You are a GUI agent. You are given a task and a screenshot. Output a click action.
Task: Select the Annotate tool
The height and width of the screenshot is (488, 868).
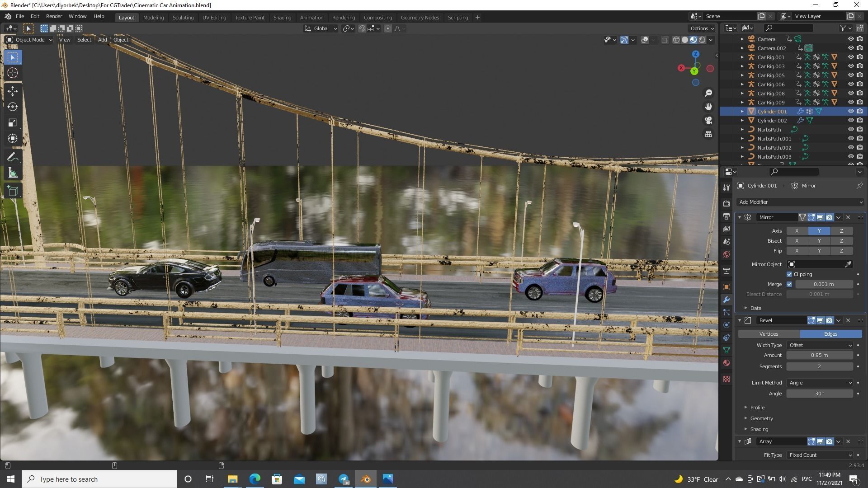[x=13, y=157]
